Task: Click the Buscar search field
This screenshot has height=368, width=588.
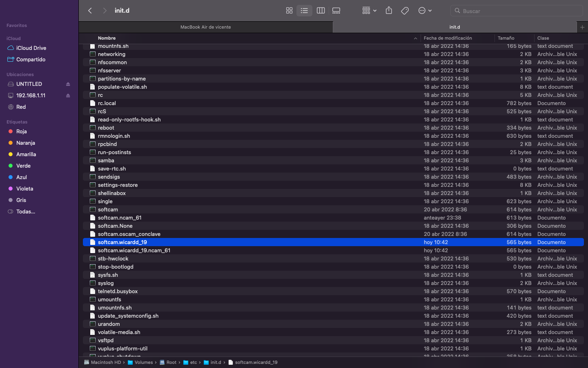Action: click(517, 11)
